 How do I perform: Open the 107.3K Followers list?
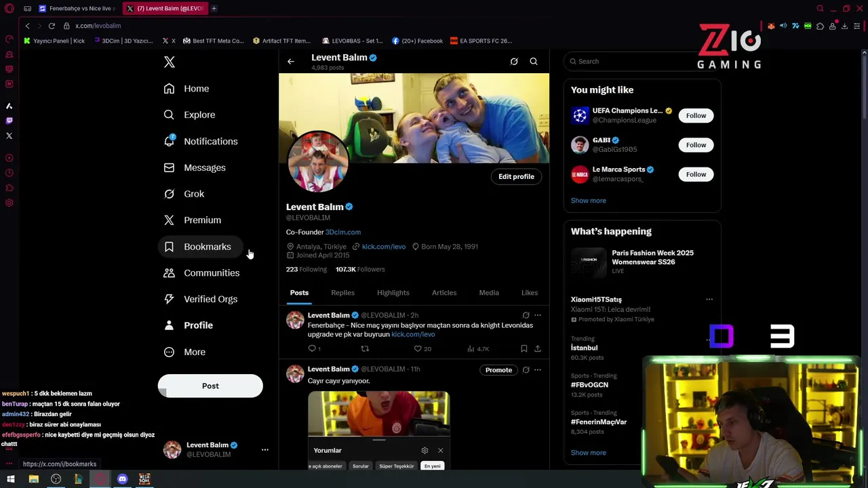click(360, 269)
